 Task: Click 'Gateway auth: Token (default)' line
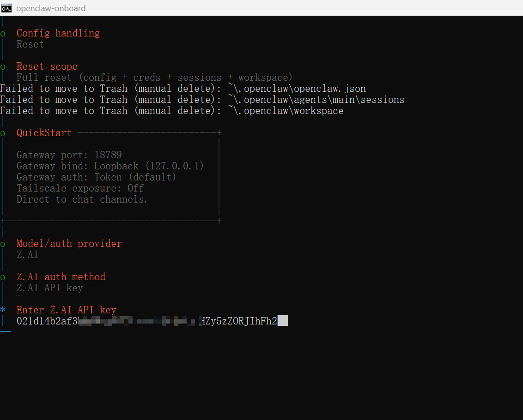(97, 177)
